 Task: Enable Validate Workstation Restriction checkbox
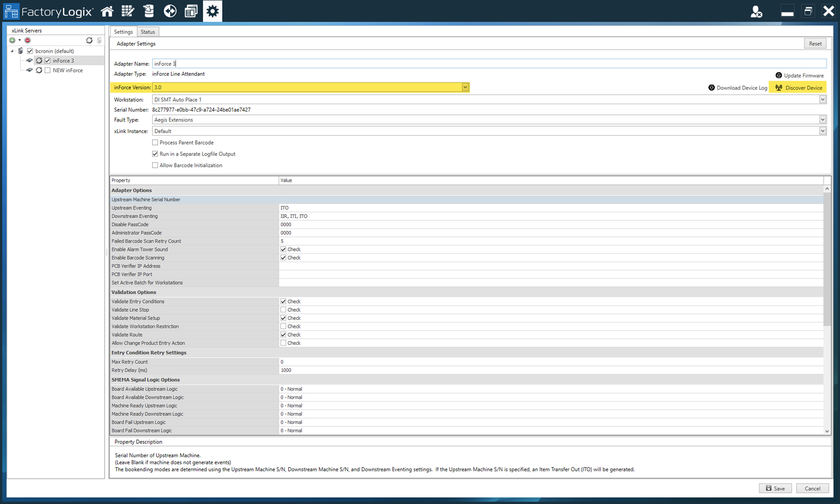tap(283, 326)
